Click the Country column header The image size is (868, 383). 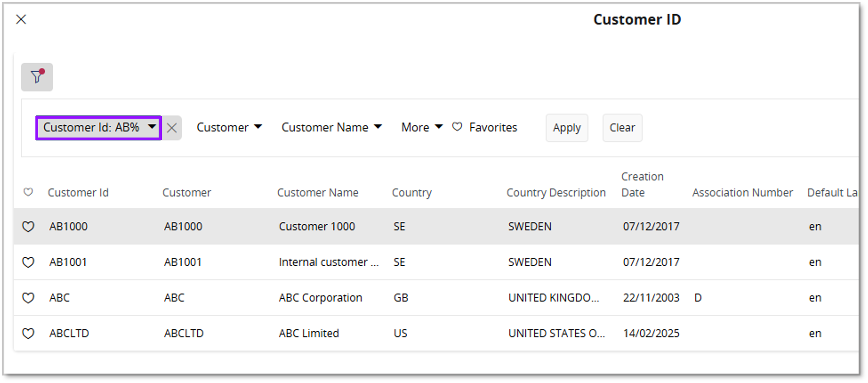point(411,192)
